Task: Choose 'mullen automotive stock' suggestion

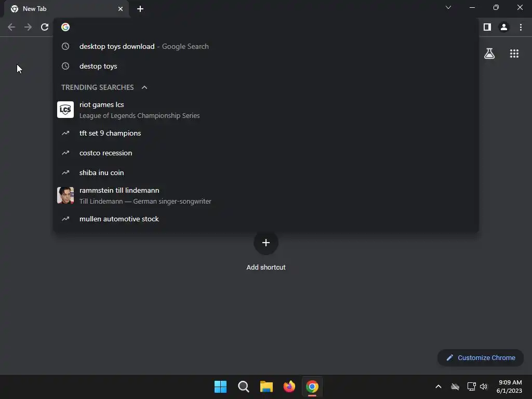Action: (266, 219)
